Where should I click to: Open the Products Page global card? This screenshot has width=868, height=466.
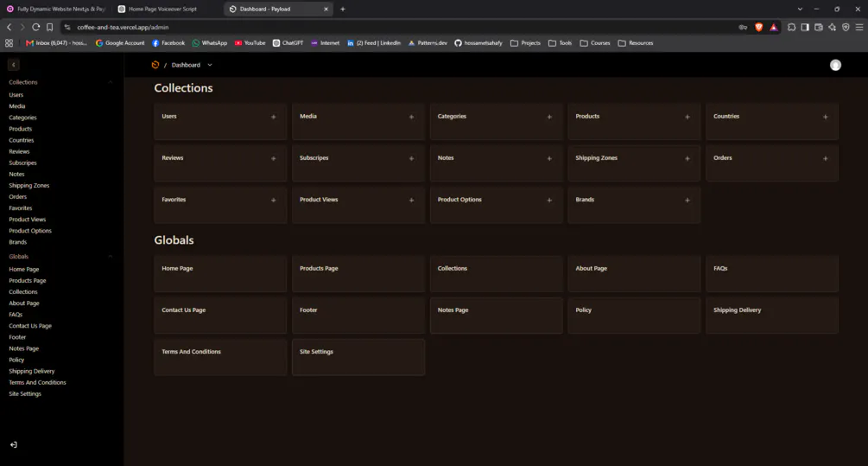click(358, 274)
